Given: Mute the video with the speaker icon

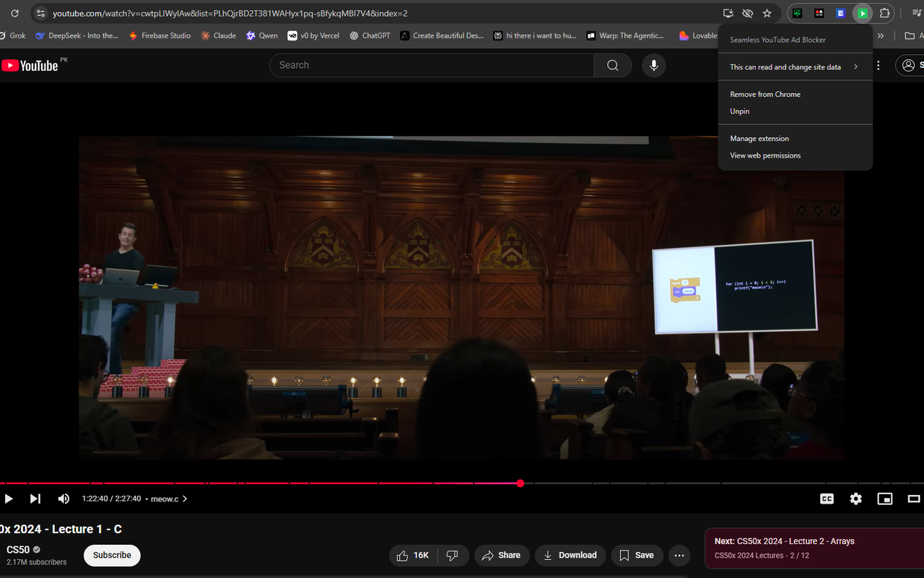Looking at the screenshot, I should (64, 499).
